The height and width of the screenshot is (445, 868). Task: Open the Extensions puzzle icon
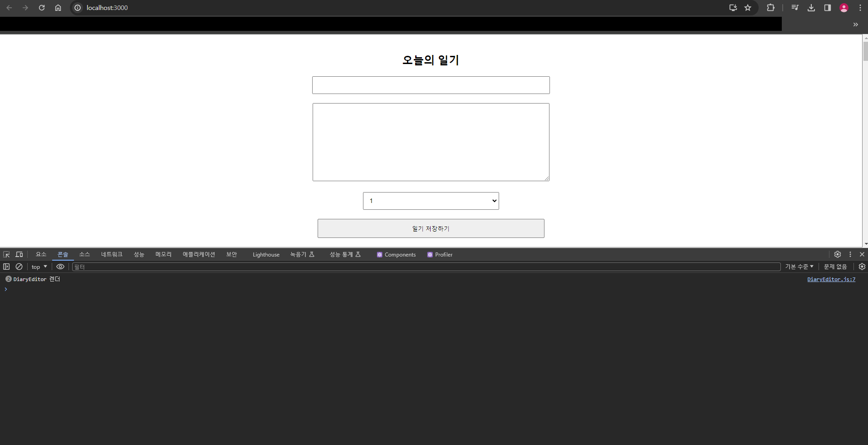point(770,8)
